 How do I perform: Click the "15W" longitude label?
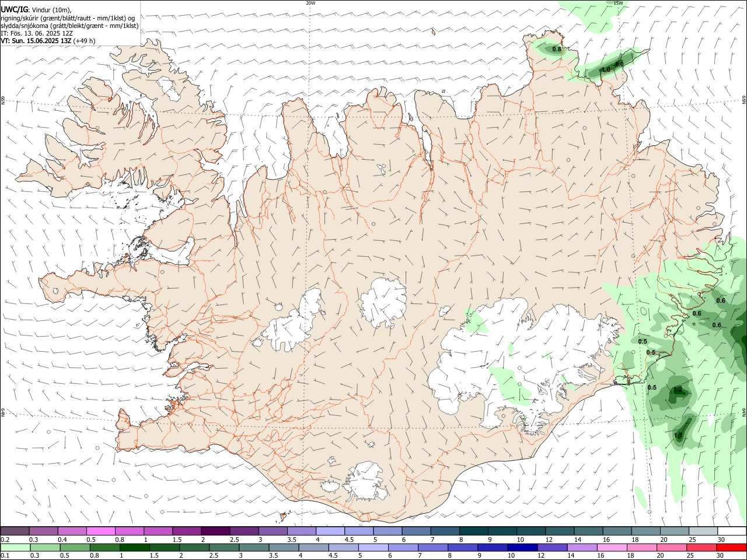tap(618, 3)
